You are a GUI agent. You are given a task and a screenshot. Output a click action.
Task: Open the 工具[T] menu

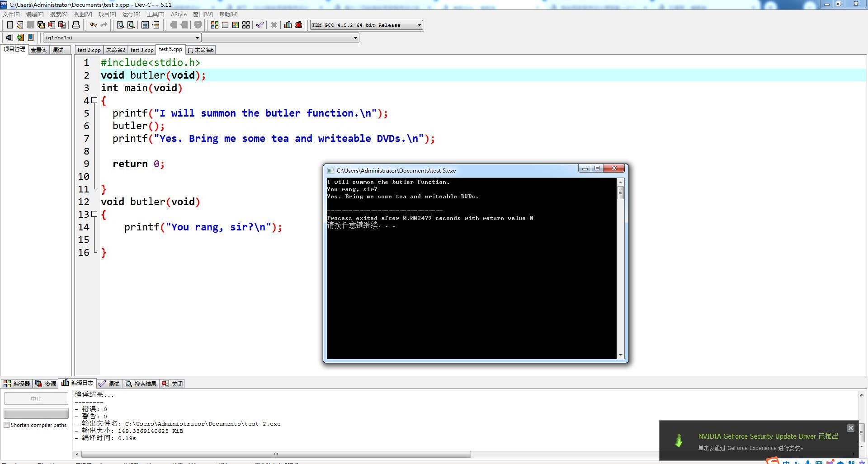click(x=156, y=14)
